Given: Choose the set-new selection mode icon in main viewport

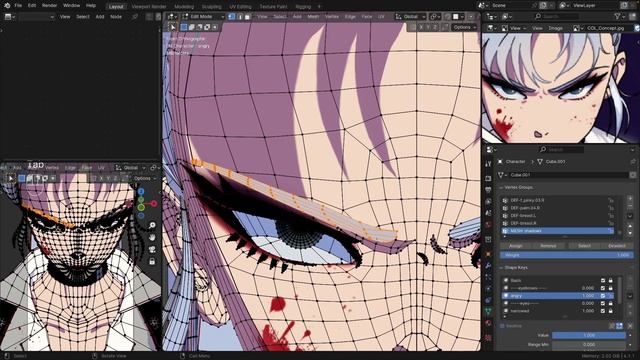Looking at the screenshot, I should tap(184, 27).
